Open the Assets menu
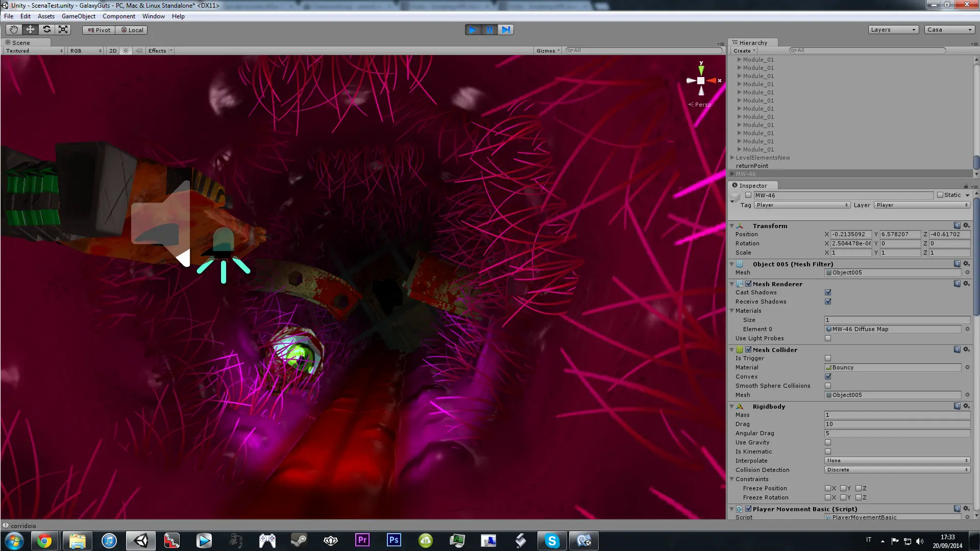 coord(46,16)
